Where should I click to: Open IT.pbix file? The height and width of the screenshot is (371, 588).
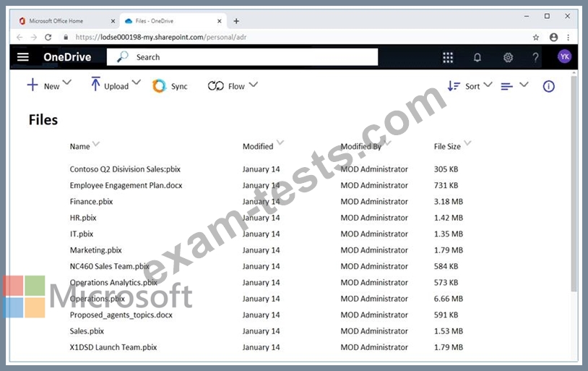(x=82, y=234)
